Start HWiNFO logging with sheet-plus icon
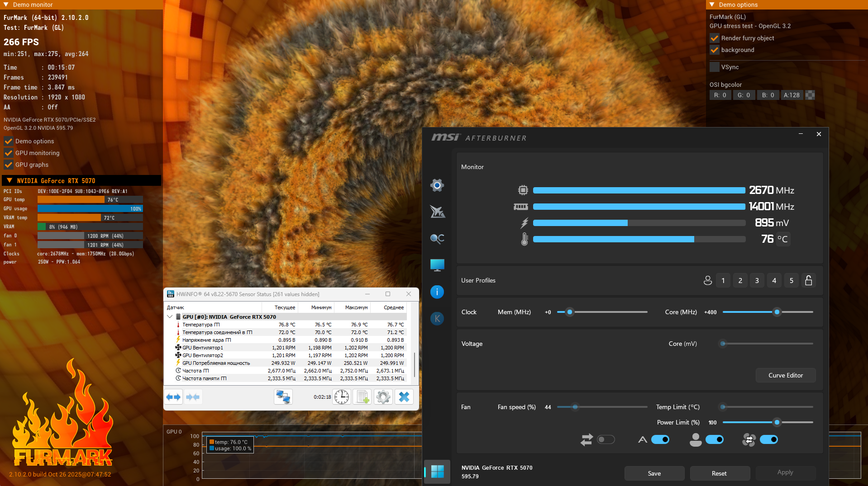 [x=362, y=397]
